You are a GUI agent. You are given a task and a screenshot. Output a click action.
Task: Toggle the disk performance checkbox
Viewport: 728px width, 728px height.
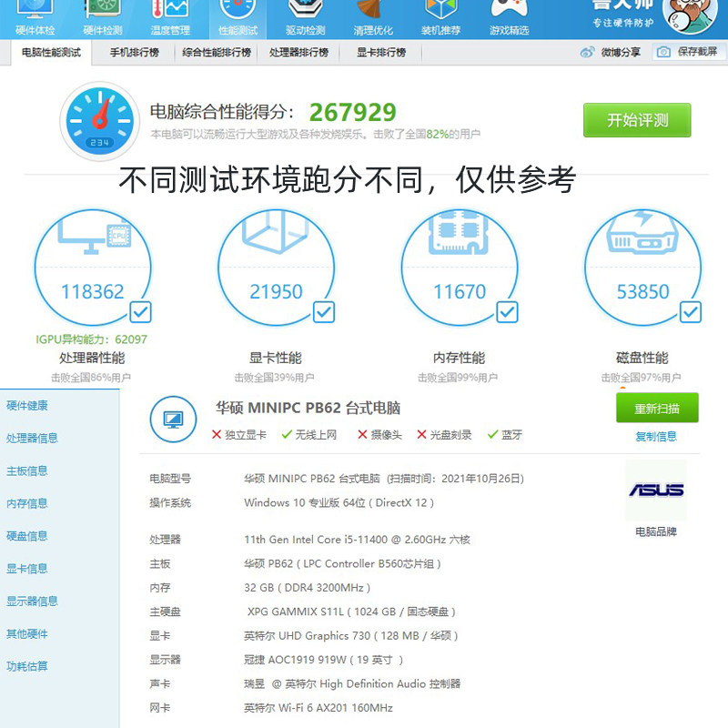click(x=691, y=312)
